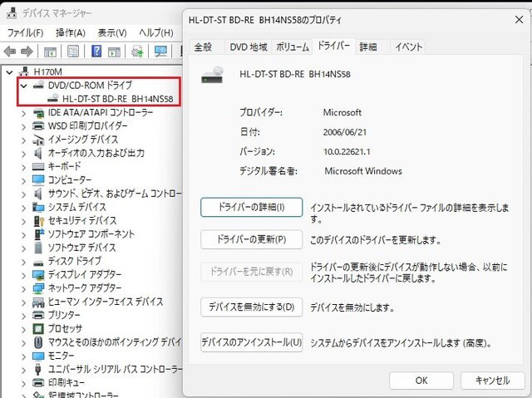The width and height of the screenshot is (532, 398).
Task: Click the driver date 2006/06/21
Action: 345,132
